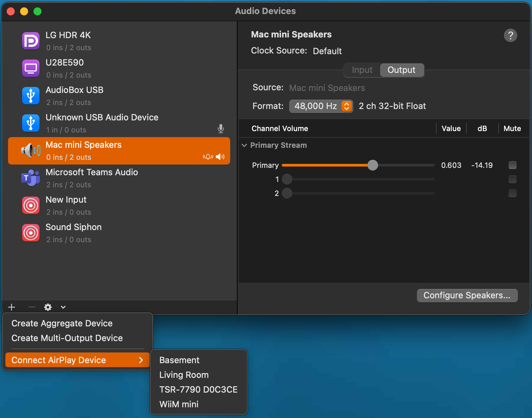This screenshot has height=418, width=532.
Task: Click the alert sound output indicator icon
Action: pos(208,157)
